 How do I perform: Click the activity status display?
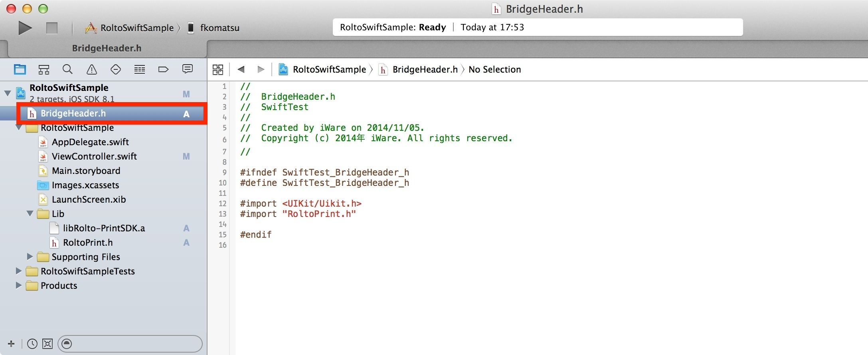tap(538, 27)
